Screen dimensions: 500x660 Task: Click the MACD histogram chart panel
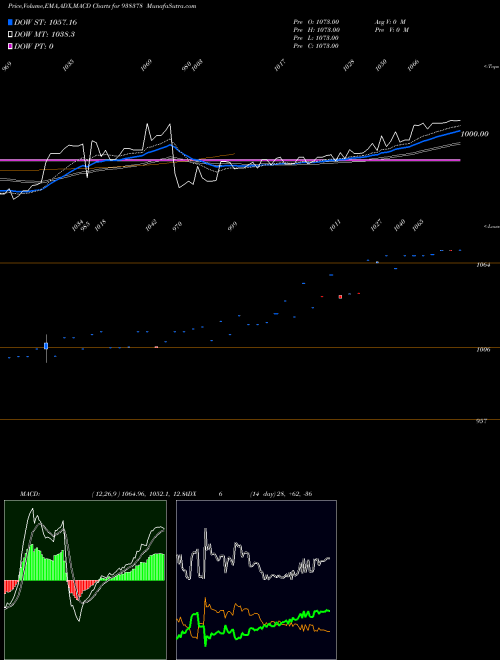pos(85,580)
